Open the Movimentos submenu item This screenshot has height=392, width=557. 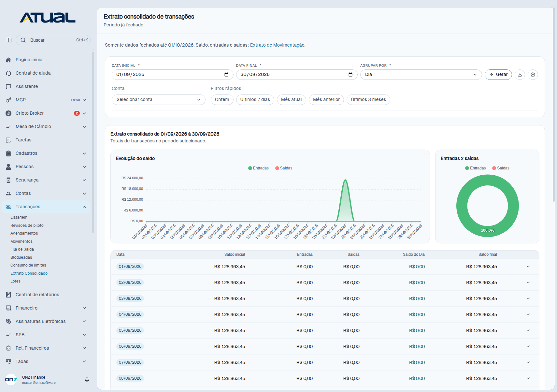(x=21, y=241)
